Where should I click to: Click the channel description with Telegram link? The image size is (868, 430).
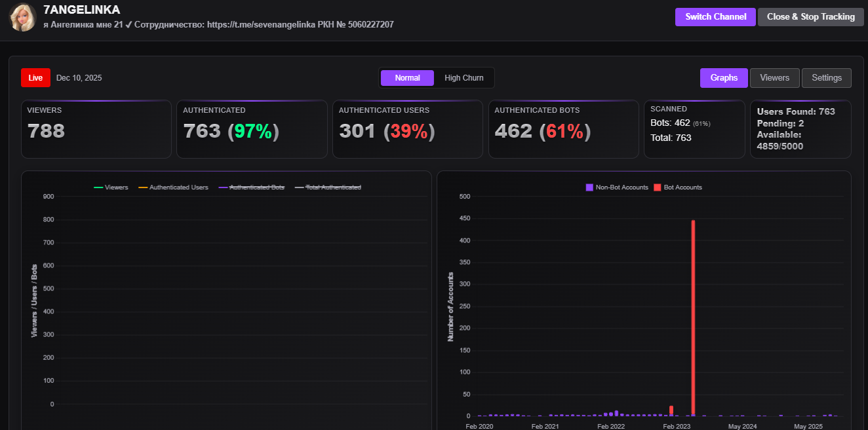(x=218, y=24)
